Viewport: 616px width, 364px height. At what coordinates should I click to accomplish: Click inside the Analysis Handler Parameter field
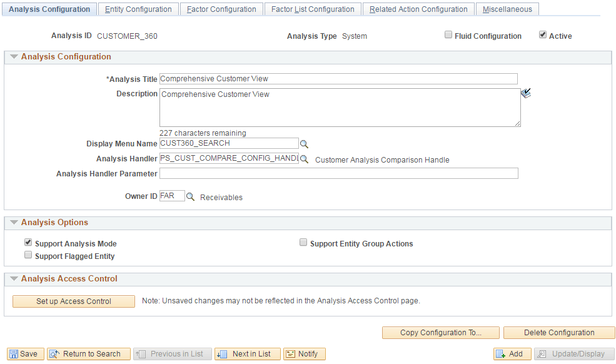(338, 173)
